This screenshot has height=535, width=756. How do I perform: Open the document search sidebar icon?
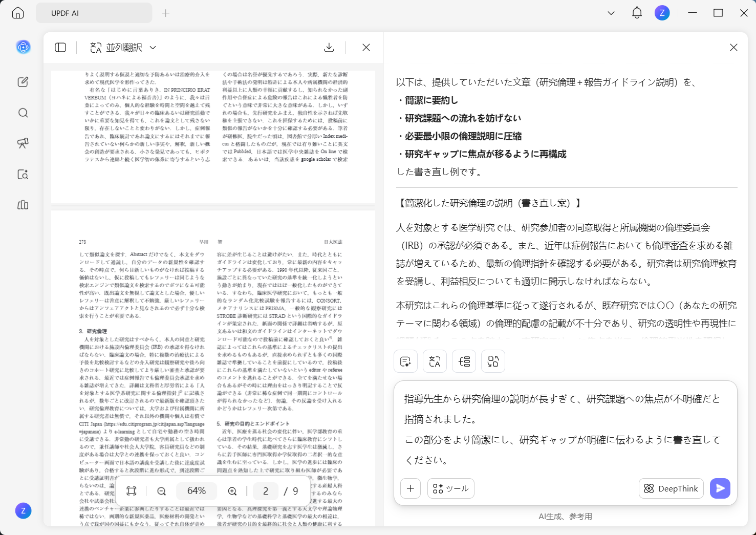pos(23,175)
